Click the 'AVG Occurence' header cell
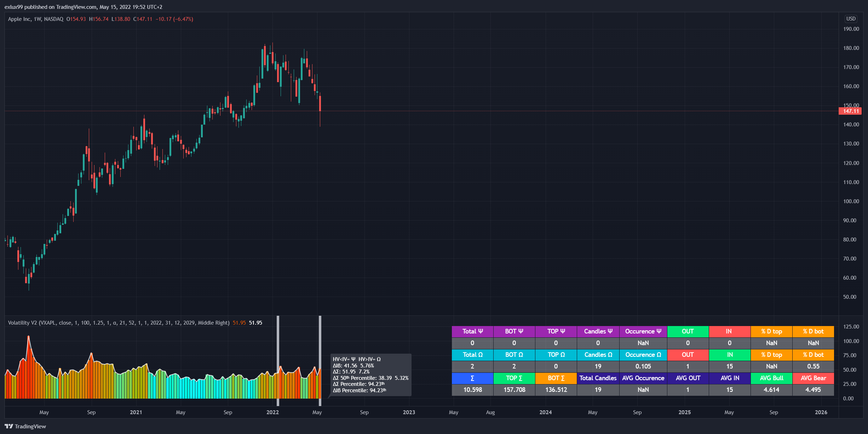This screenshot has width=868, height=434. tap(643, 378)
